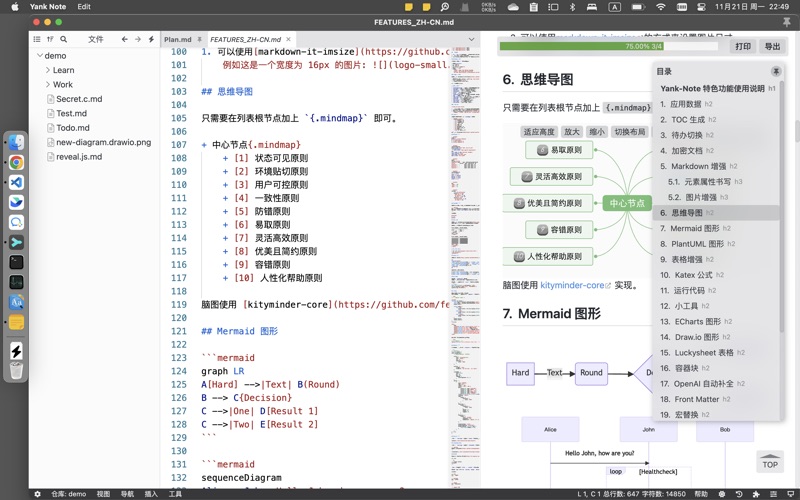Open settings gear in status bar
The image size is (800, 500).
tap(38, 494)
